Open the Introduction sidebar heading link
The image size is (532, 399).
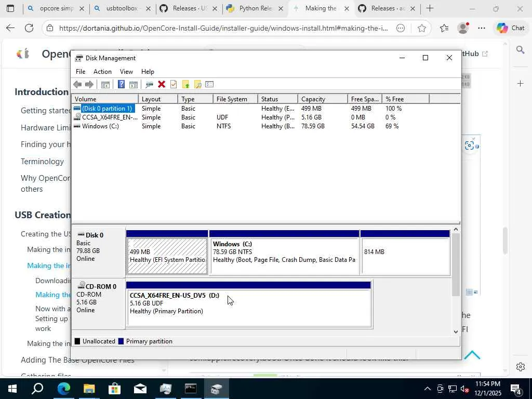click(x=42, y=92)
